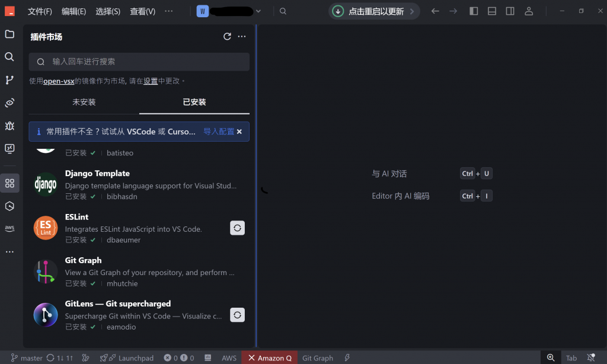Open the 查看(V) menu
The image size is (607, 364).
pyautogui.click(x=142, y=11)
